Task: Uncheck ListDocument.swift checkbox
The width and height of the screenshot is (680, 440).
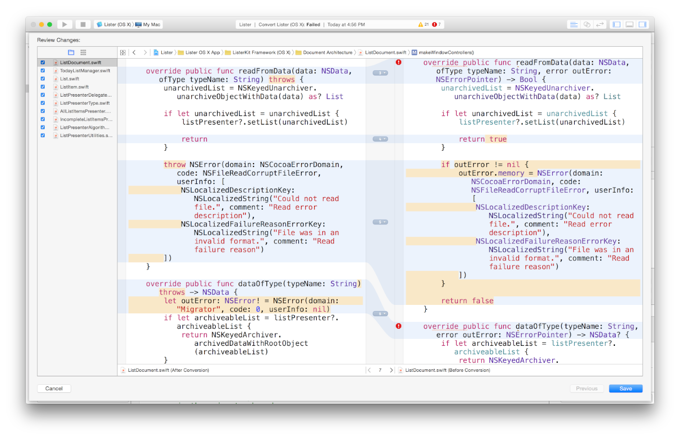Action: pyautogui.click(x=42, y=62)
